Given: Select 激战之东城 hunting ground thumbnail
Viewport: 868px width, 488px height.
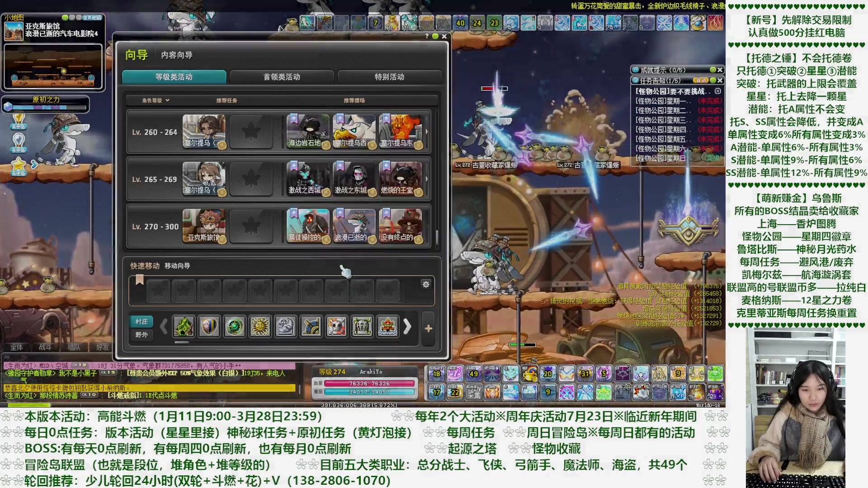Looking at the screenshot, I should pyautogui.click(x=354, y=178).
